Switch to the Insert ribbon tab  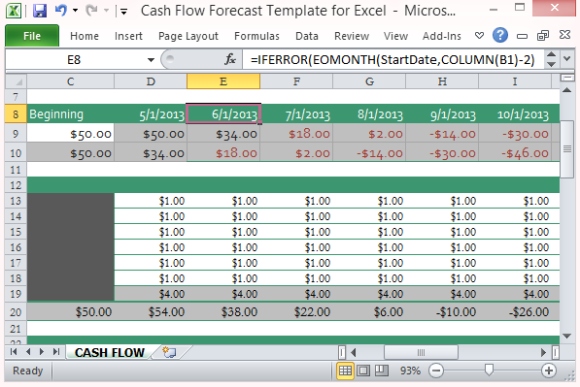tap(128, 36)
